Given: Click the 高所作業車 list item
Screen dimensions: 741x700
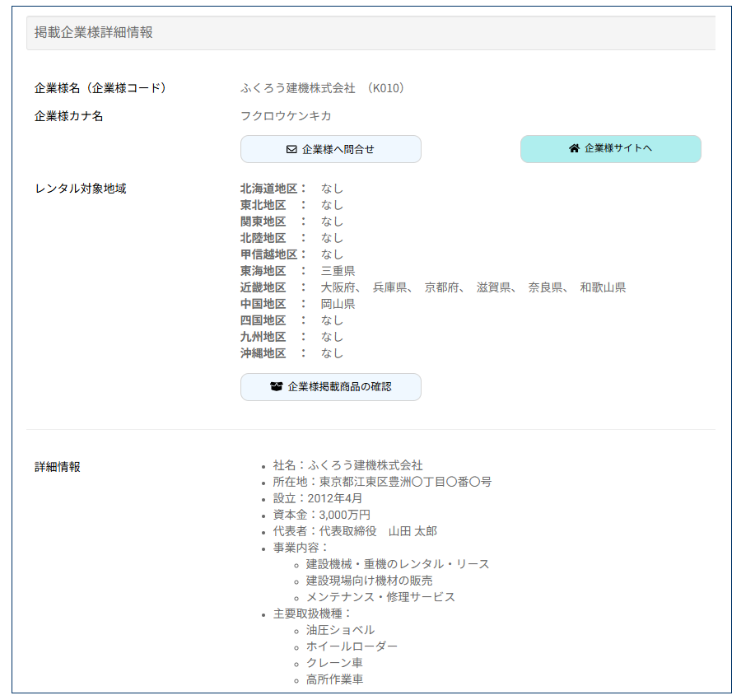Looking at the screenshot, I should [334, 679].
